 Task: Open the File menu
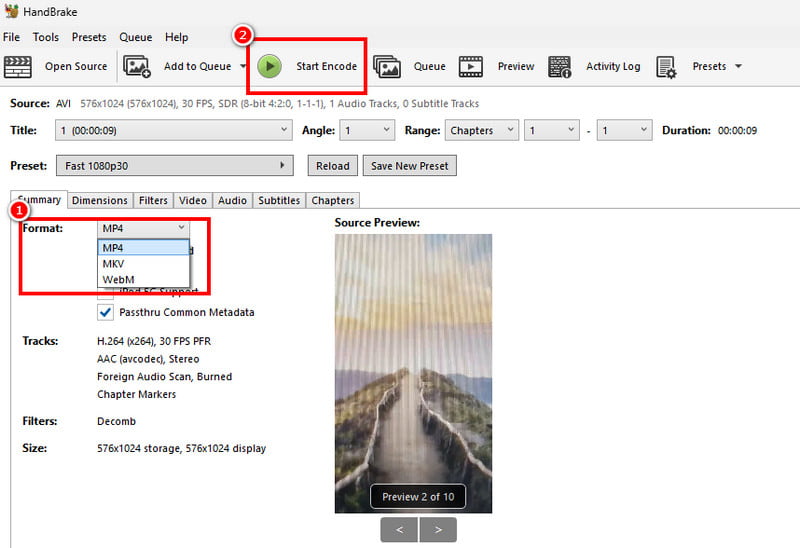pos(11,37)
